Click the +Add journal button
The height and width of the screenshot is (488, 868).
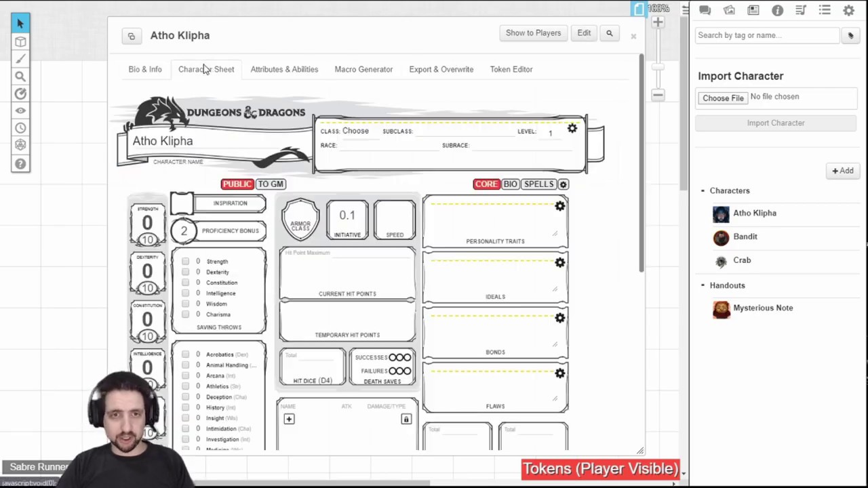point(843,171)
